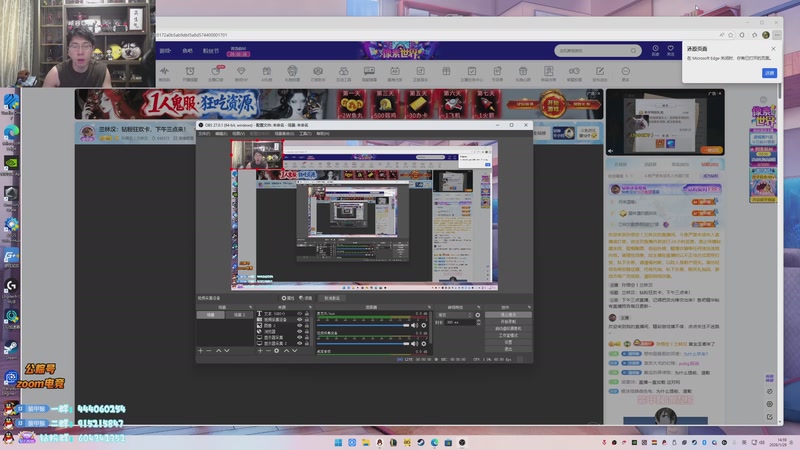Toggle the lock on the 浏览器 source
Screen dimensions: 800x450
pos(307,331)
